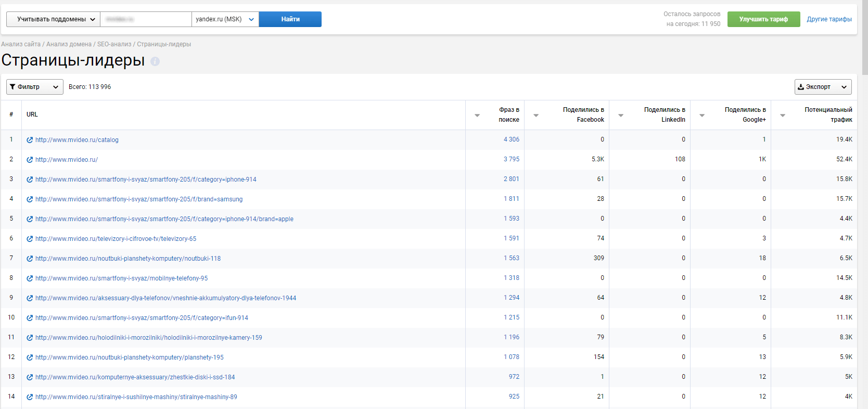The height and width of the screenshot is (409, 868).
Task: Click Facebook shares value 1 in row 13
Action: click(603, 377)
